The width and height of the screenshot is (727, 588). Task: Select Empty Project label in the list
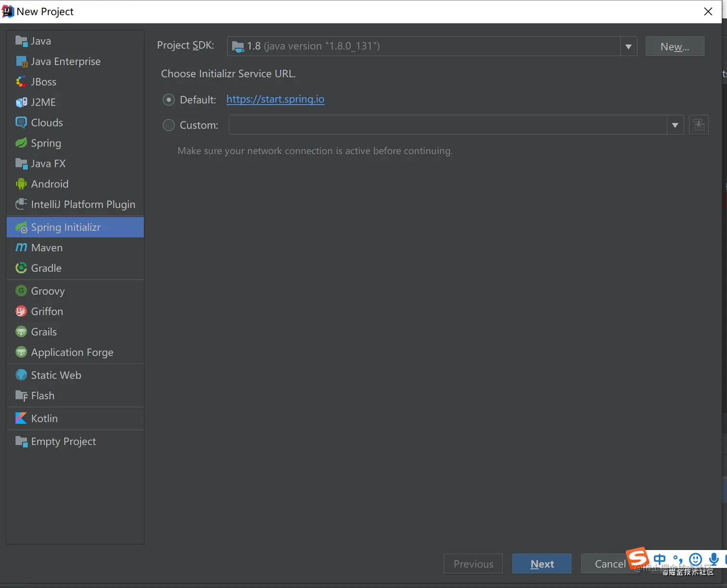click(63, 441)
